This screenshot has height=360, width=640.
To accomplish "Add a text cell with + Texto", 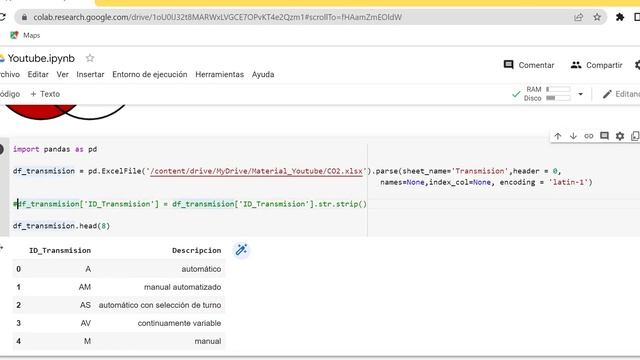I will (x=45, y=94).
